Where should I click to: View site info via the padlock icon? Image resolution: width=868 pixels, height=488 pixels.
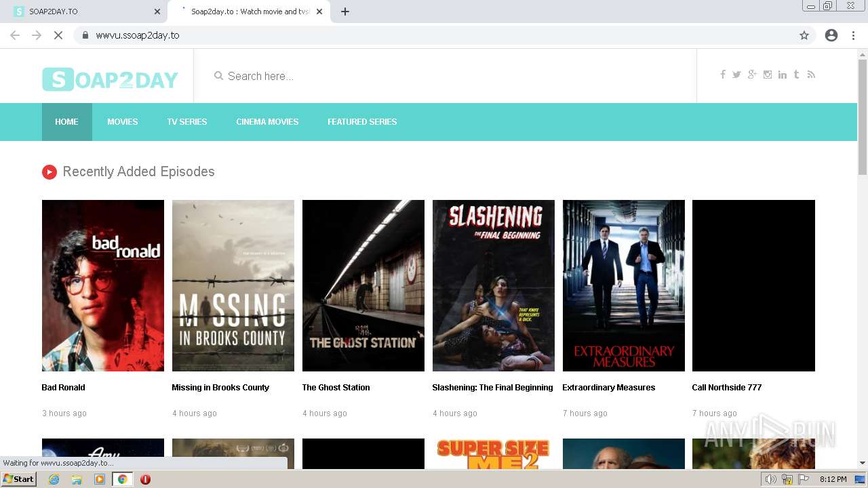[x=85, y=35]
